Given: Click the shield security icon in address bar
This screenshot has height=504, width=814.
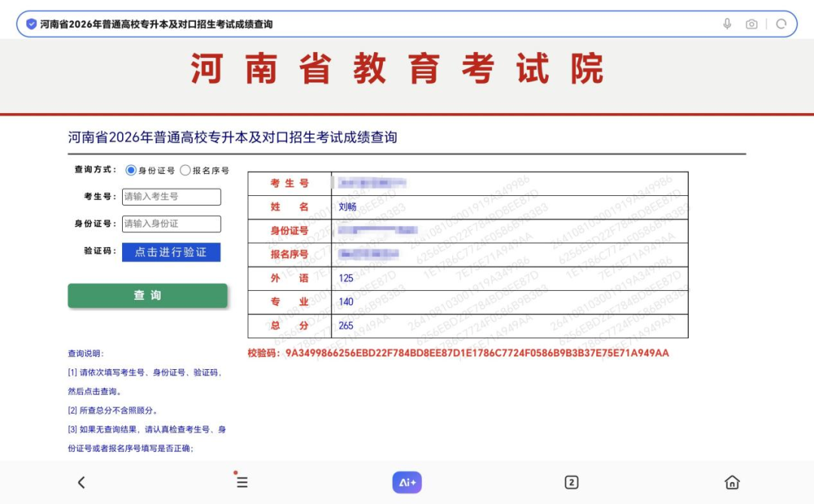Looking at the screenshot, I should (x=31, y=24).
